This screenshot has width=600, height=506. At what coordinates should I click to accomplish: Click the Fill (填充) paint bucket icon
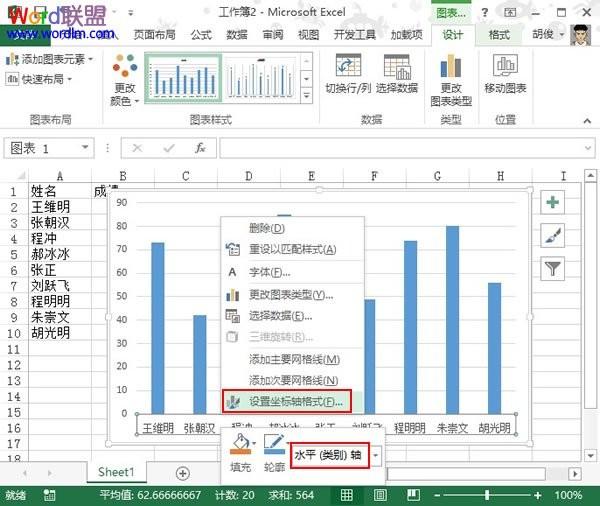tap(241, 446)
